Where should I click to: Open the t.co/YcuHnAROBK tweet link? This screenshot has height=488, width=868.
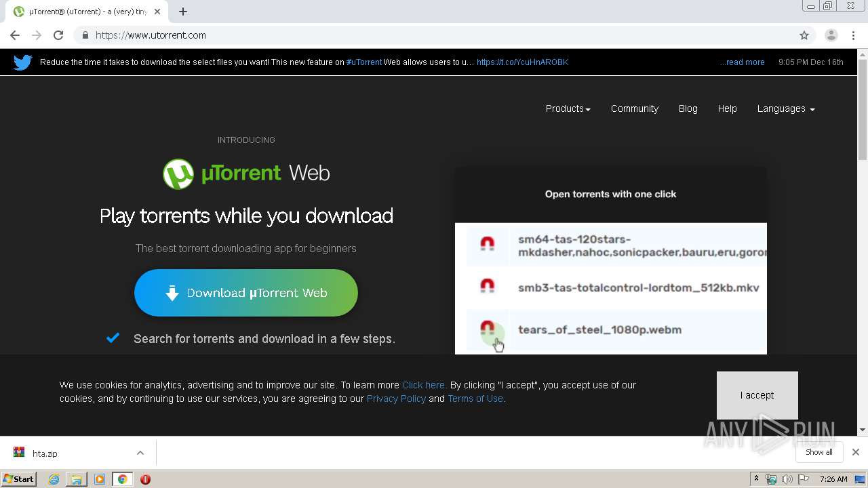tap(522, 62)
